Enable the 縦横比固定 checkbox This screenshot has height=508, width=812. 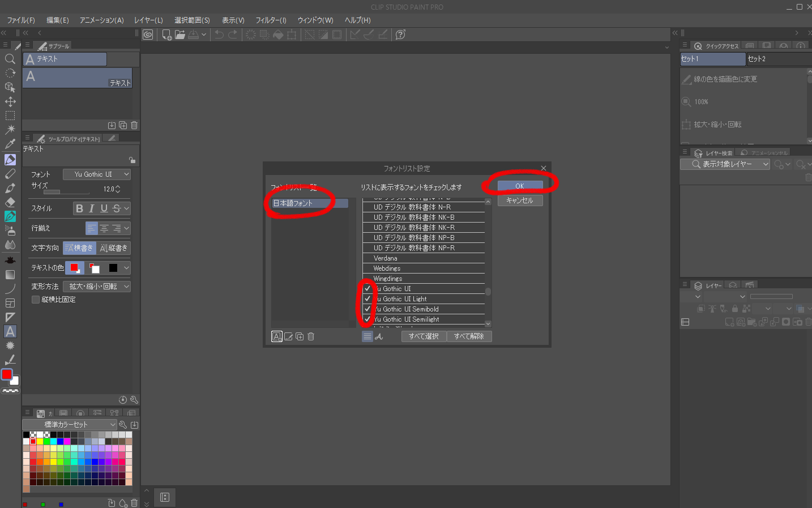click(x=36, y=300)
